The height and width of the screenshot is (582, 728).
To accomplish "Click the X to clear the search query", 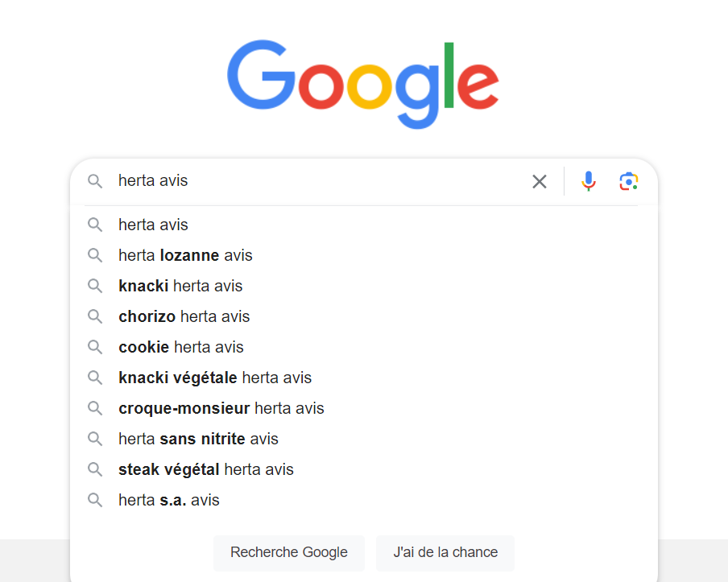I will (539, 181).
